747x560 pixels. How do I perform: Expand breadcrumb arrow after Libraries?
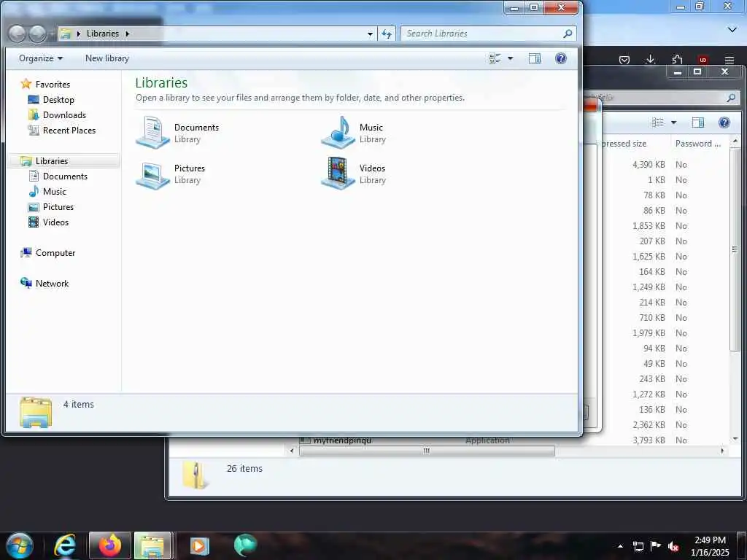click(x=127, y=34)
